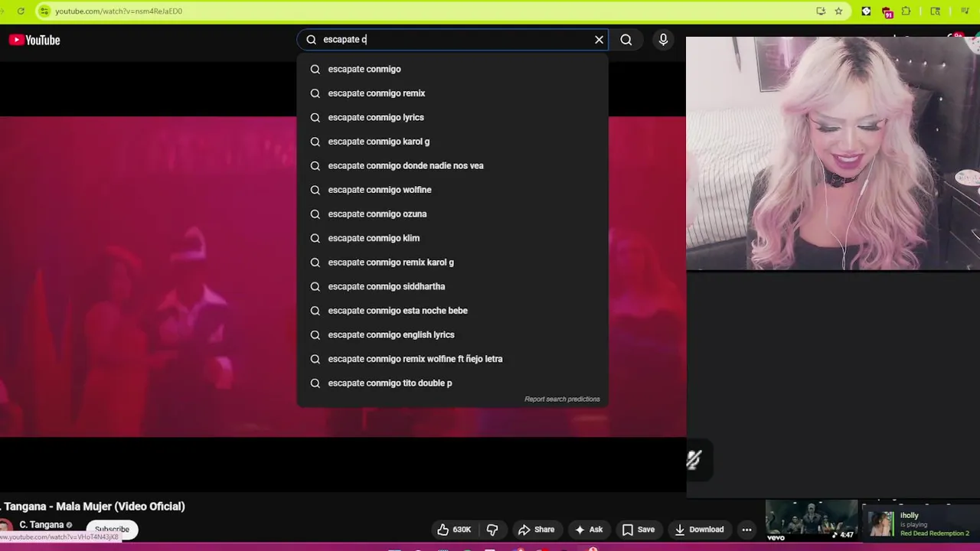
Task: Dislike the video with thumbs down
Action: (492, 530)
